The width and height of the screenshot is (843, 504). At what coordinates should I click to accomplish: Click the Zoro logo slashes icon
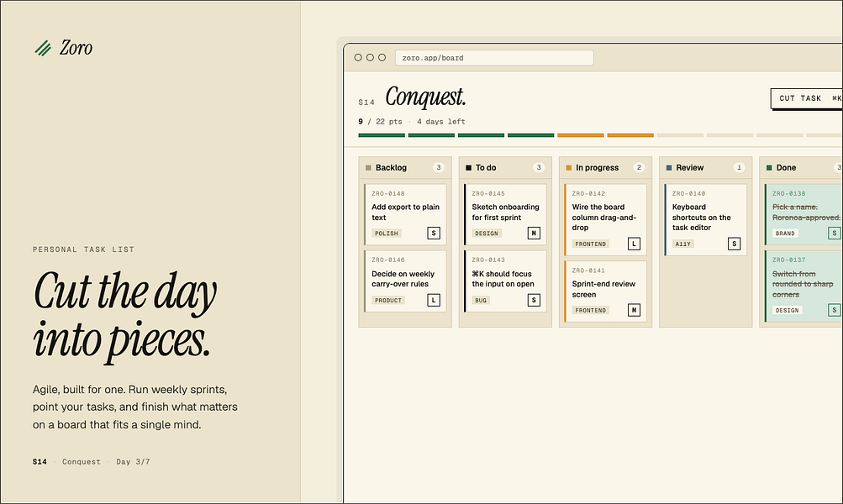(43, 49)
